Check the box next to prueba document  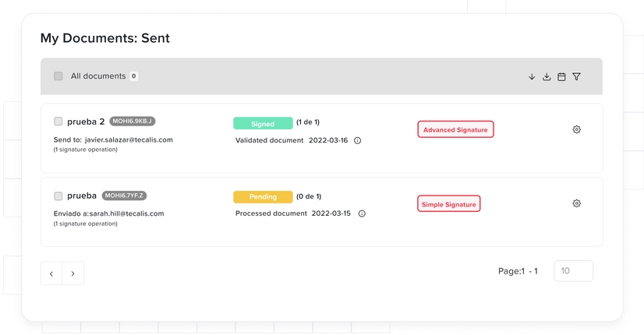pos(58,196)
